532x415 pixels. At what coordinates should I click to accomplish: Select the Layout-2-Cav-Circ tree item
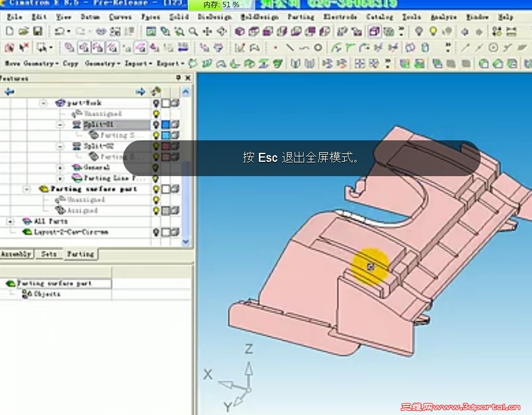click(x=65, y=232)
